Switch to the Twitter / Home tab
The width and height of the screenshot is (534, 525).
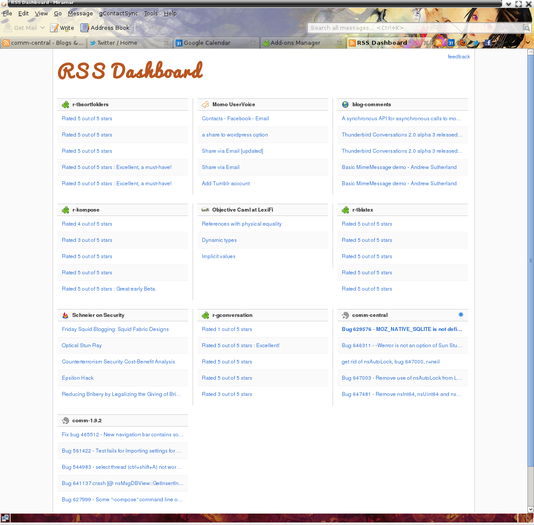click(x=117, y=43)
